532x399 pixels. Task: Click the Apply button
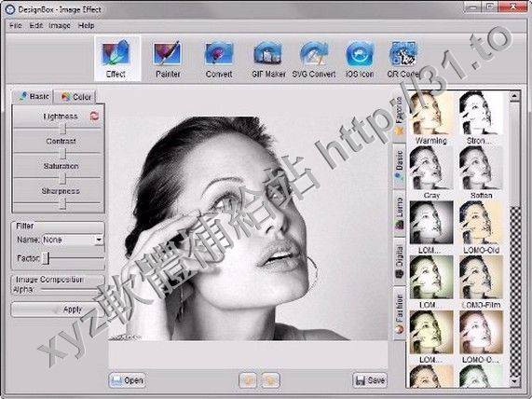58,310
